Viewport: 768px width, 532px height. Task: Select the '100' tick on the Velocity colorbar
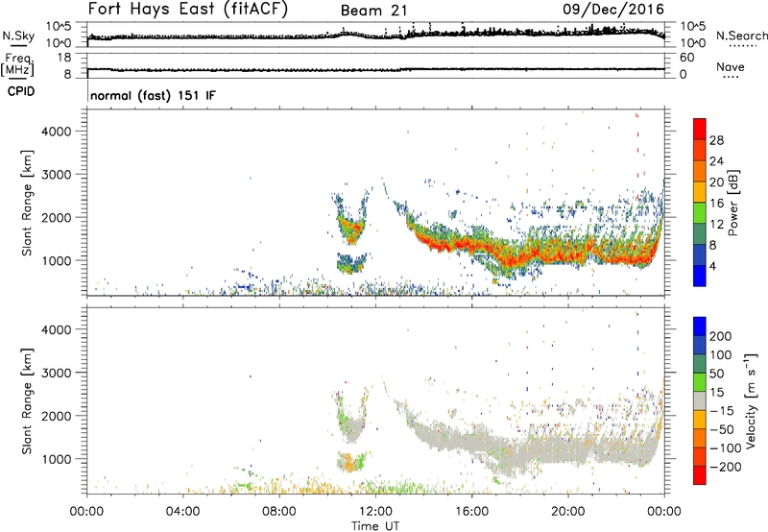pos(721,355)
